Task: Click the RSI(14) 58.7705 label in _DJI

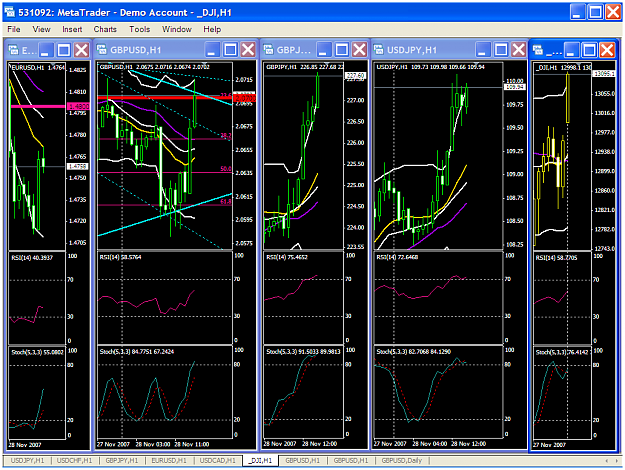Action: tap(556, 258)
